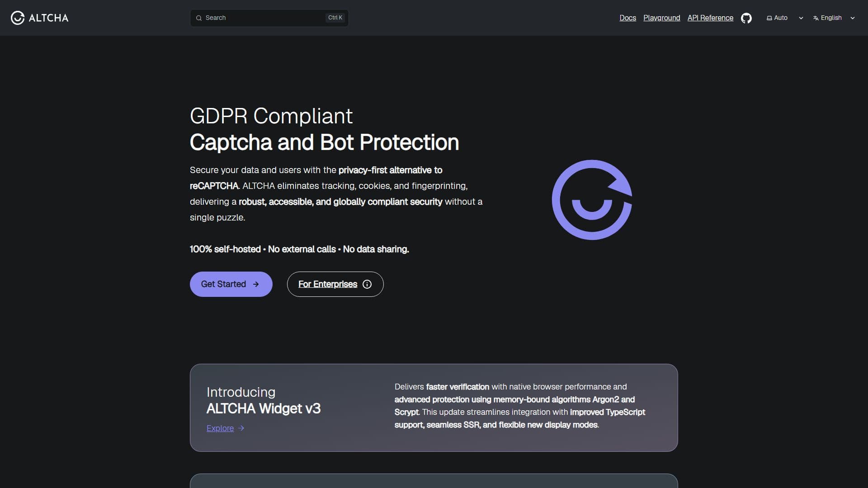Click the Ctrl K shortcut badge
Viewport: 868px width, 488px height.
point(335,18)
